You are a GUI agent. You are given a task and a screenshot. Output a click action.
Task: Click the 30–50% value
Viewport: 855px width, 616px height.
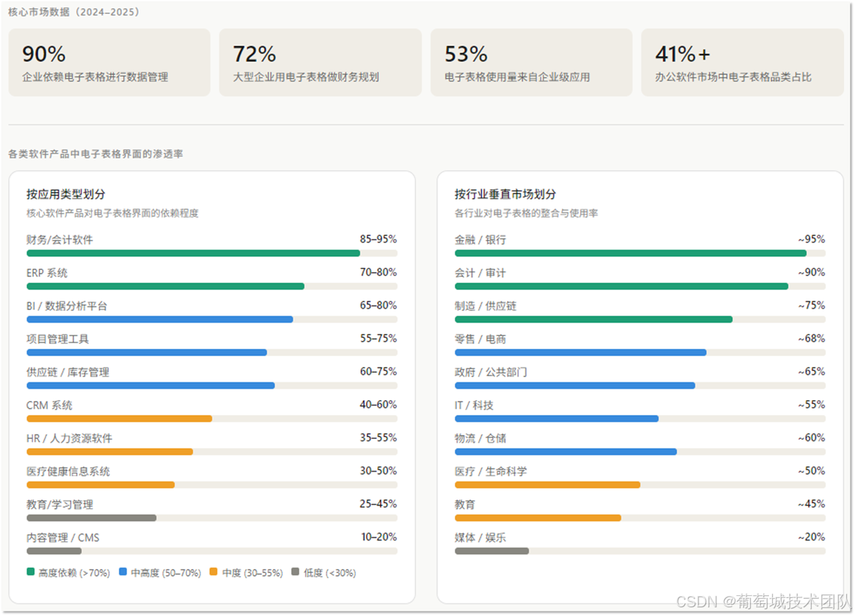coord(379,470)
